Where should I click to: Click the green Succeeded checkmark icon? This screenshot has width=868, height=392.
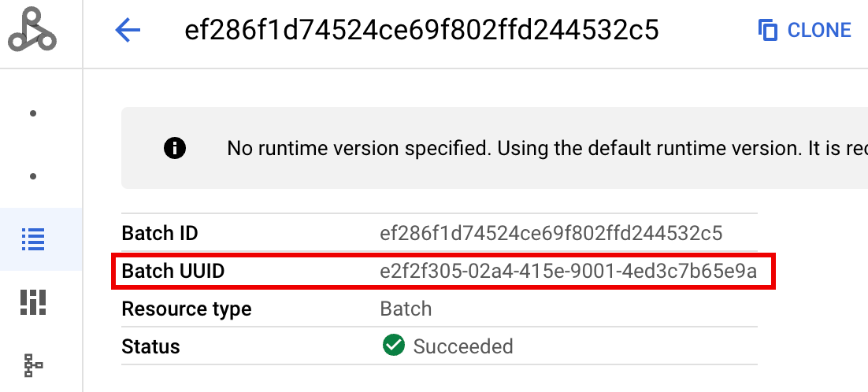pos(393,346)
